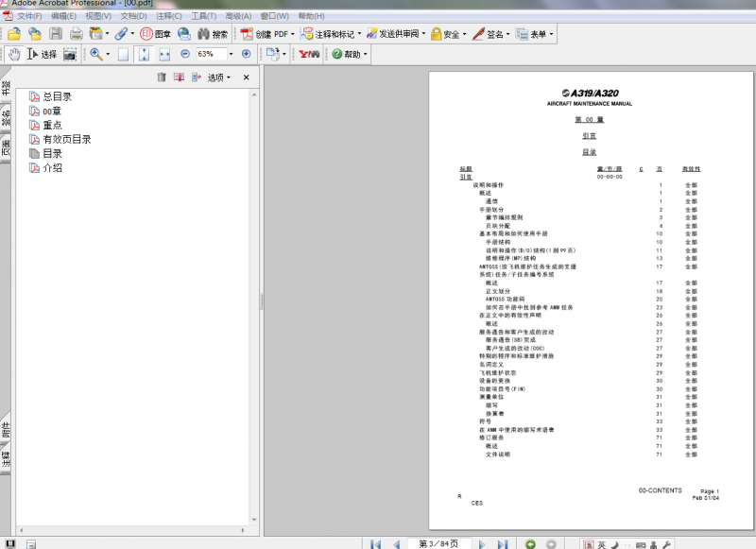The image size is (756, 549).
Task: Expand the 表单 forms dropdown
Action: tap(551, 34)
